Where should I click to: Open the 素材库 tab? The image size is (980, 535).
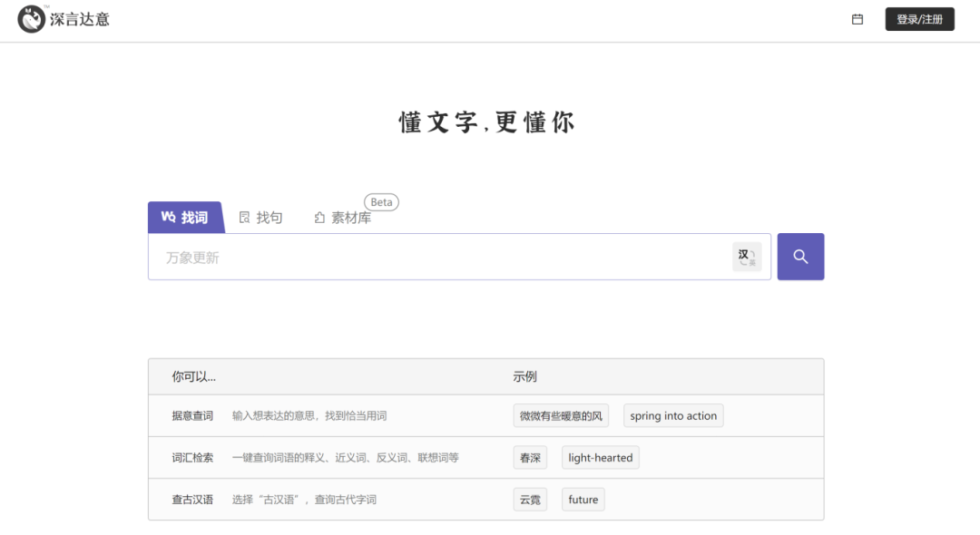tap(343, 218)
